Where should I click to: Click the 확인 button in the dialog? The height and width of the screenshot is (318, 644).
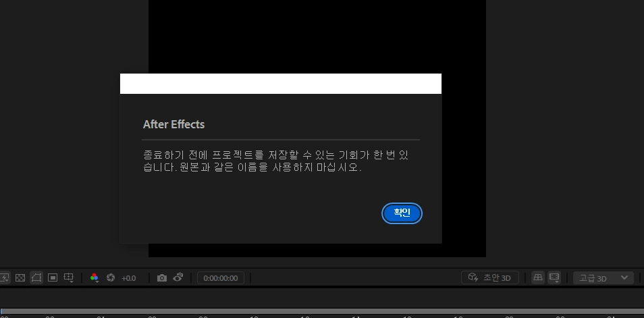402,213
